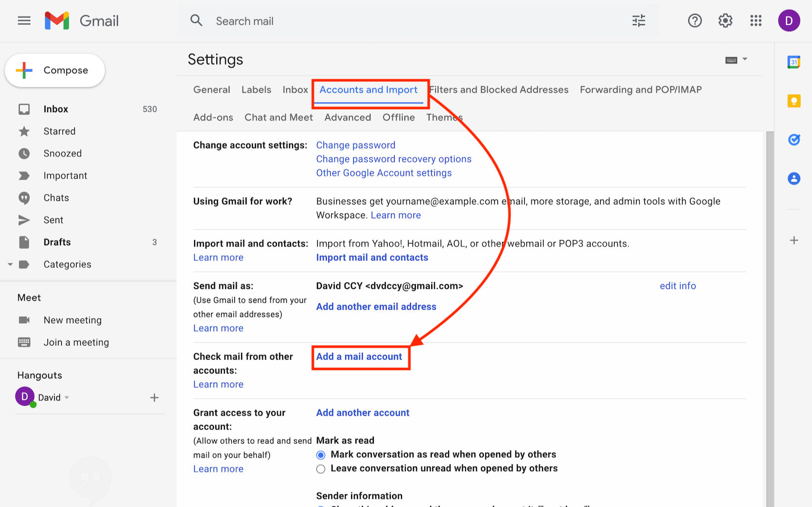Screen dimensions: 812x507
Task: Open the main menu hamburger icon
Action: (24, 21)
